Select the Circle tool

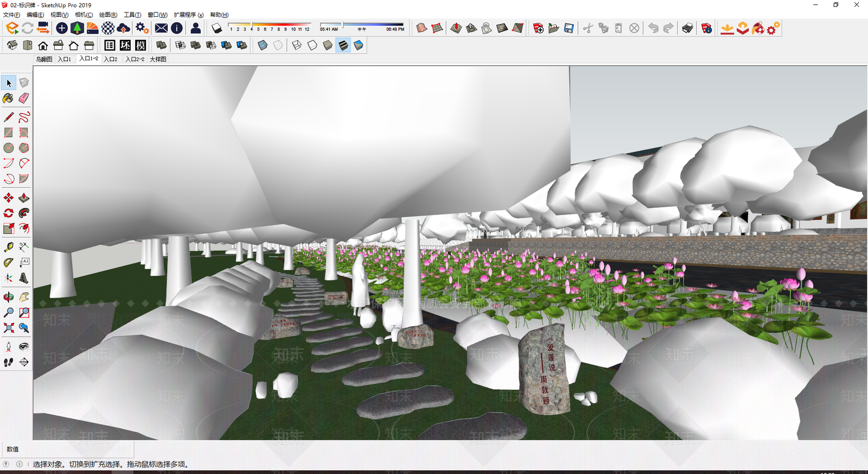[9, 148]
